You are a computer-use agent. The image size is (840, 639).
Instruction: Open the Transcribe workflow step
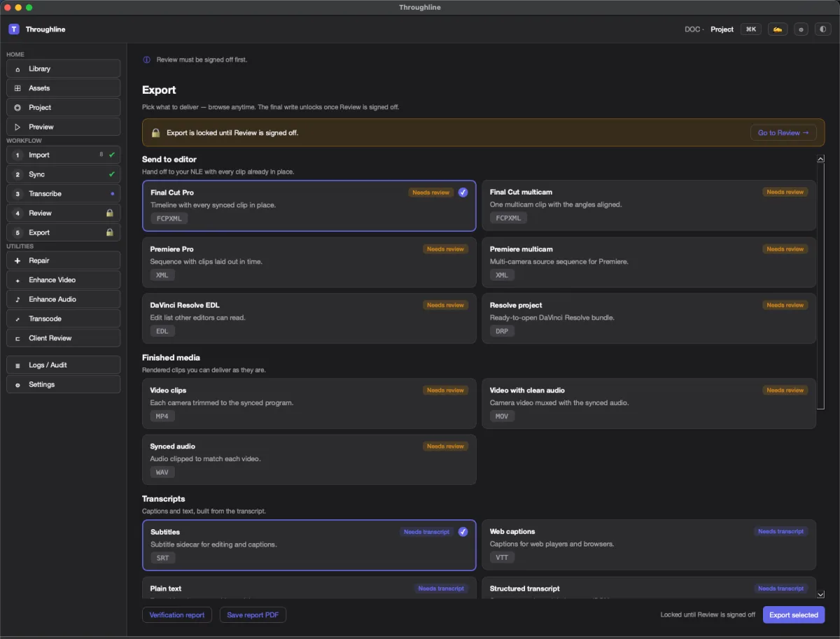click(64, 194)
